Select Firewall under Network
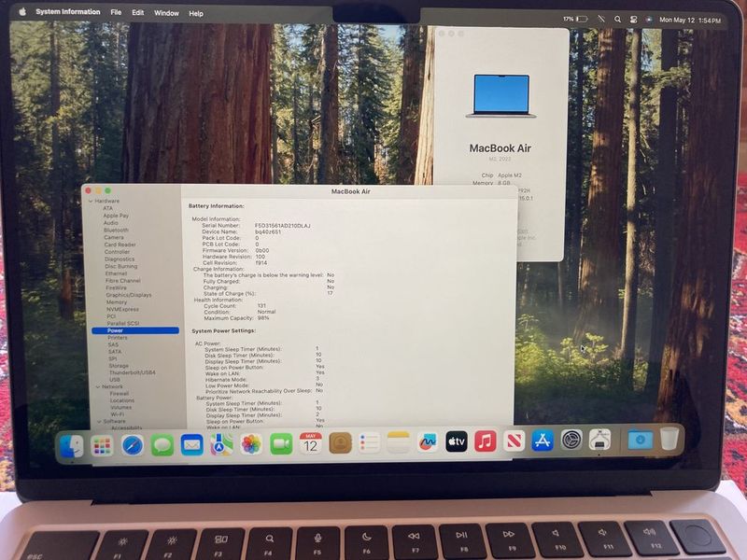This screenshot has height=560, width=747. pyautogui.click(x=120, y=393)
